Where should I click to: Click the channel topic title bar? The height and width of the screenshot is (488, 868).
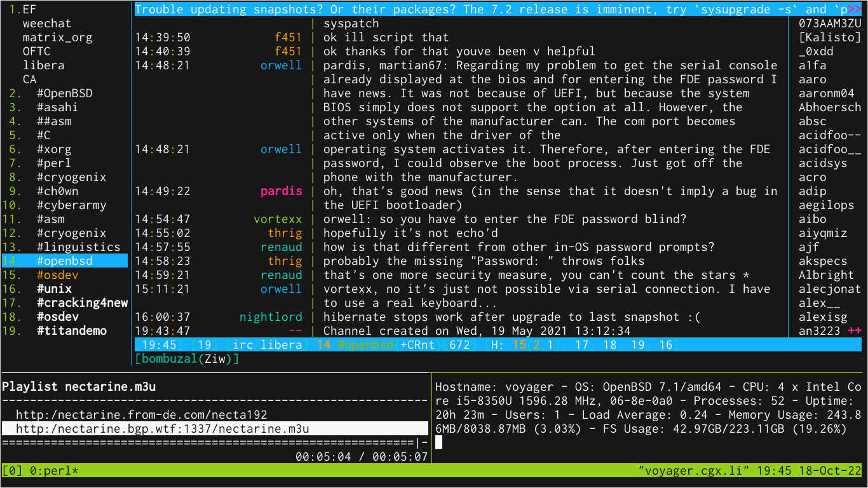pos(498,10)
